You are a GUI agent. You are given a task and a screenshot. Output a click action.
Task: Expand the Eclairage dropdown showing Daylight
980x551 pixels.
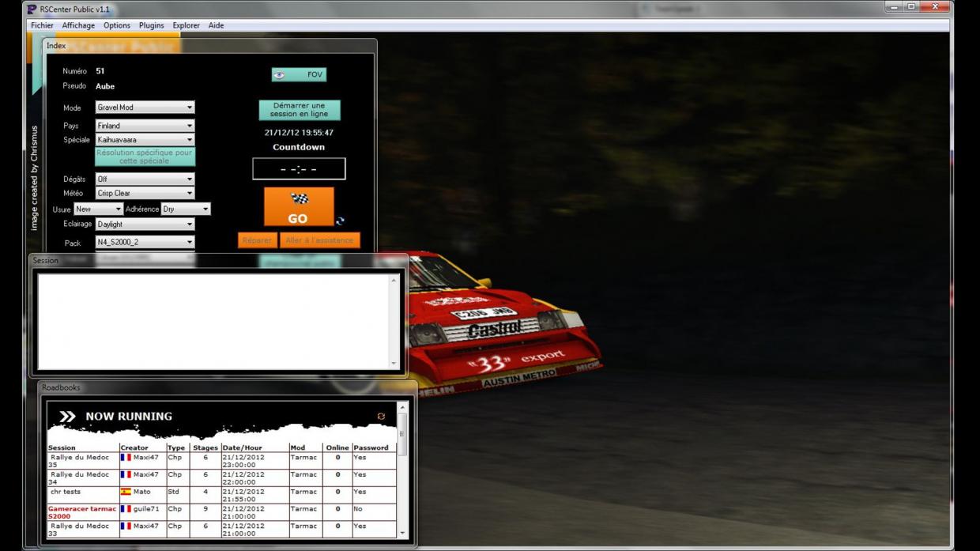click(145, 225)
